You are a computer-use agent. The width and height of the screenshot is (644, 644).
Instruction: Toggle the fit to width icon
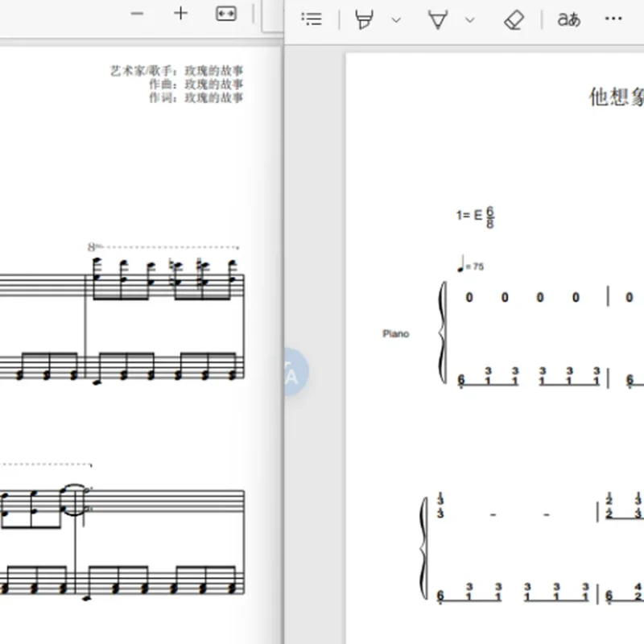pyautogui.click(x=226, y=14)
